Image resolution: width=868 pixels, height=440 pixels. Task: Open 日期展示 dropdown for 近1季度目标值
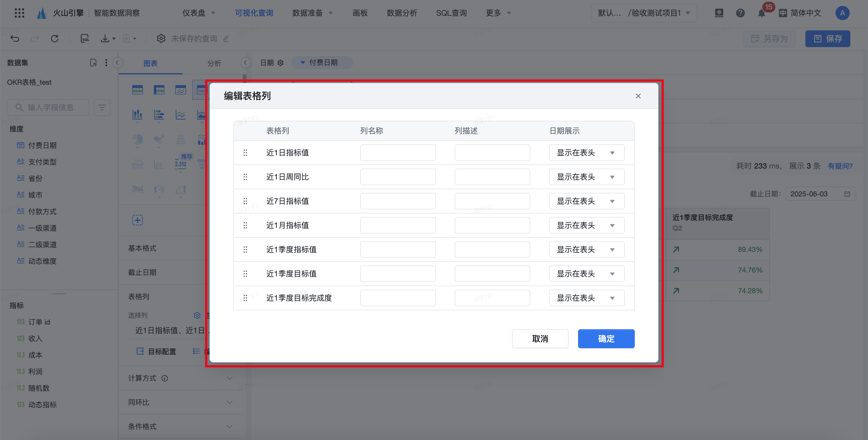point(587,274)
